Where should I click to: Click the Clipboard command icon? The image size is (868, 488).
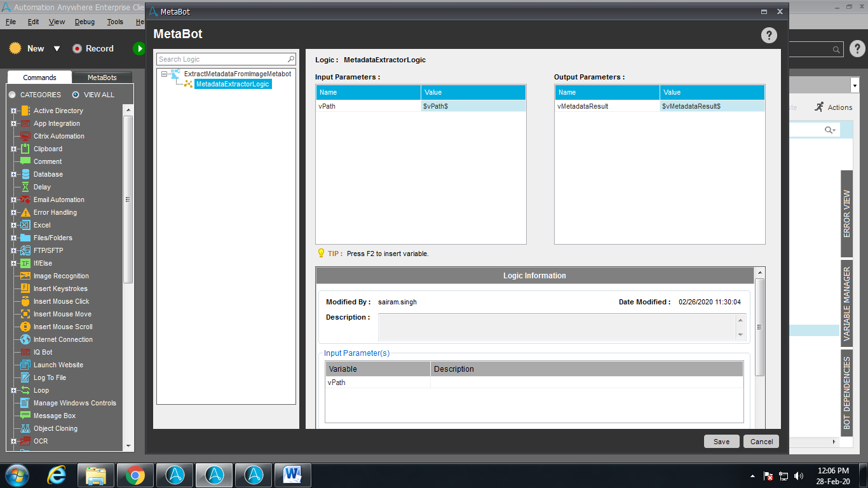(25, 149)
